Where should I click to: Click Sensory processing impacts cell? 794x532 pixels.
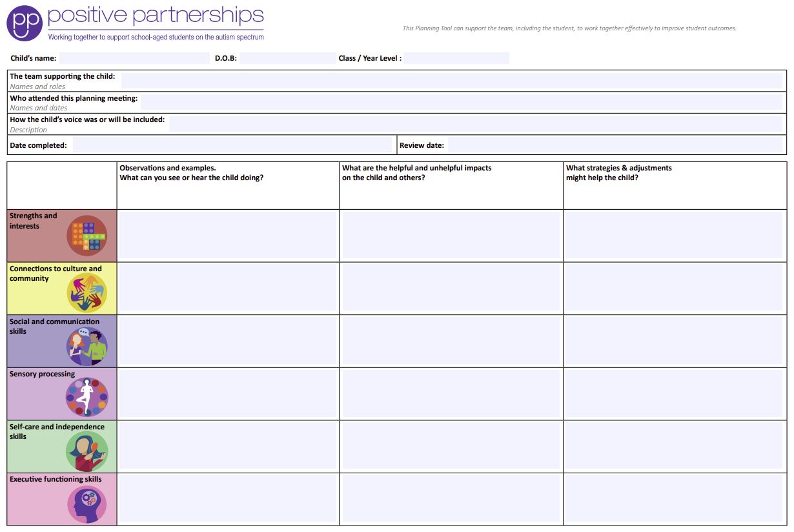coord(451,394)
